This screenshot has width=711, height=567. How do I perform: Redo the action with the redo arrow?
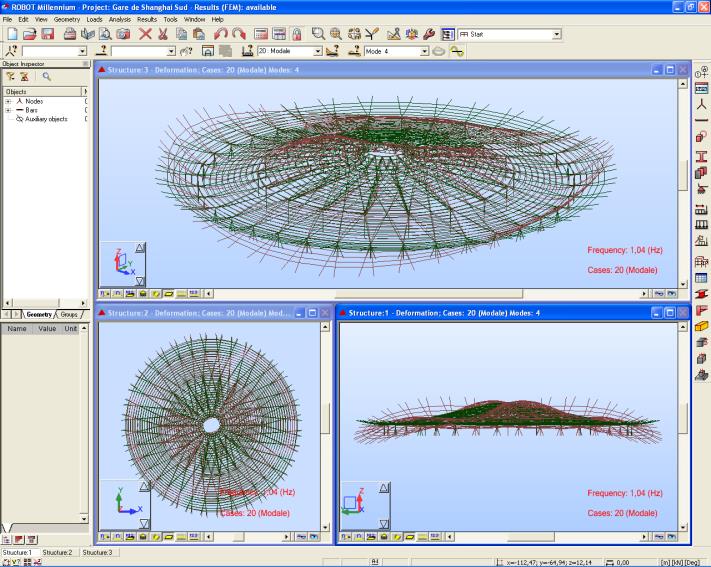[x=239, y=34]
